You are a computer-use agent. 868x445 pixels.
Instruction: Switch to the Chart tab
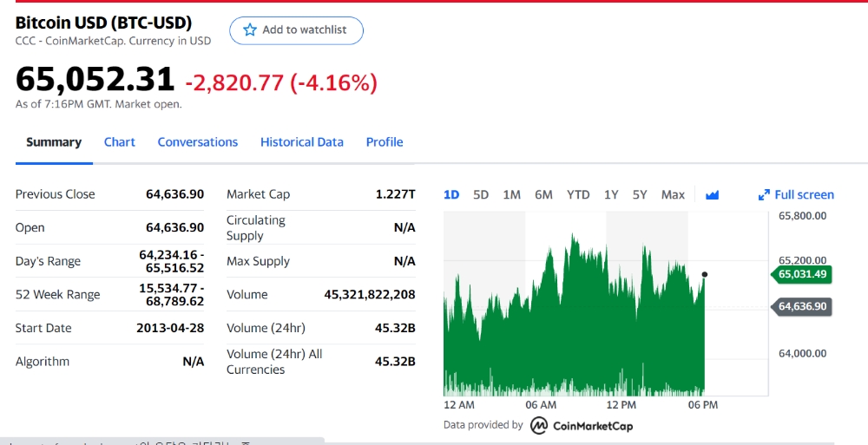(120, 142)
